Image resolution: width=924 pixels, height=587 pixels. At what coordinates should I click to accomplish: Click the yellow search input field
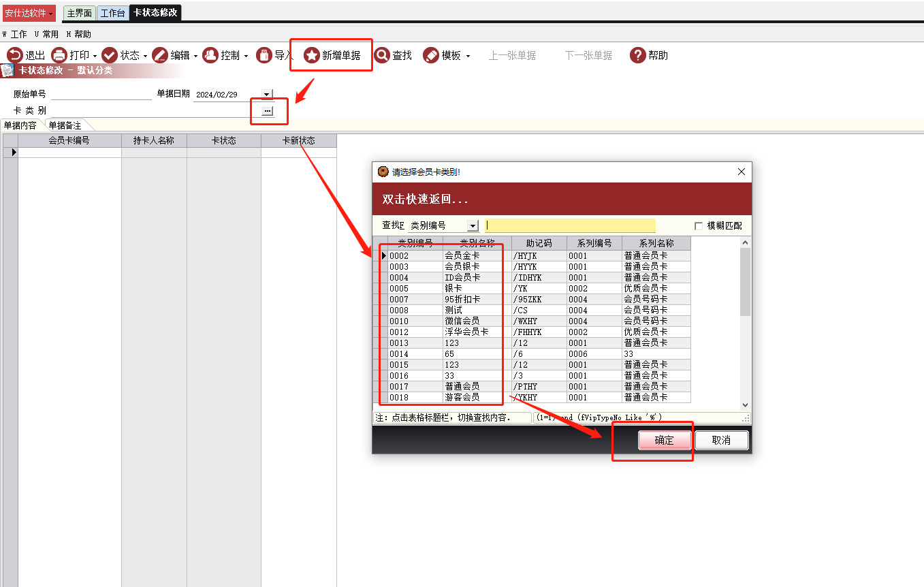[570, 225]
